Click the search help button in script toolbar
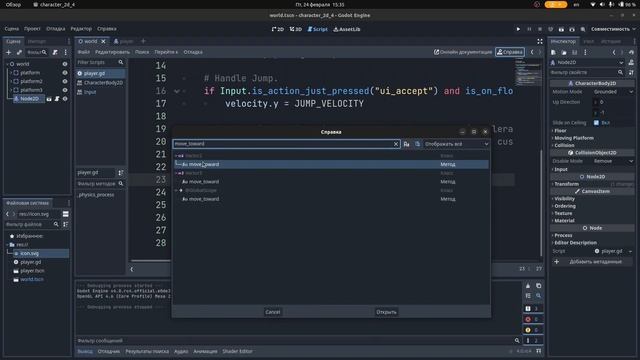640x360 pixels. 510,52
